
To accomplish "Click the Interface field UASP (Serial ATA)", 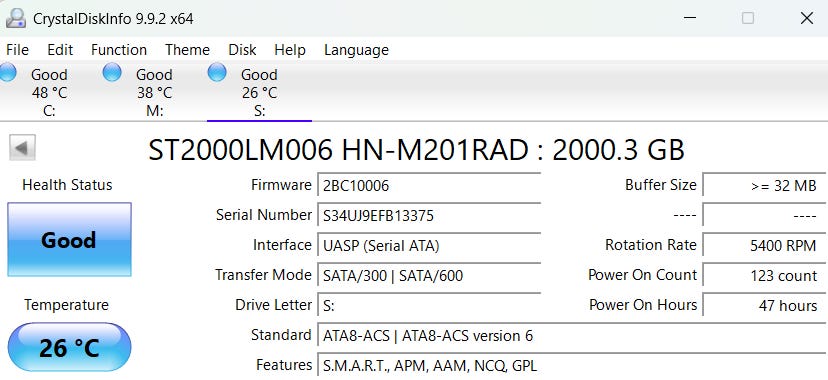I will [x=429, y=246].
